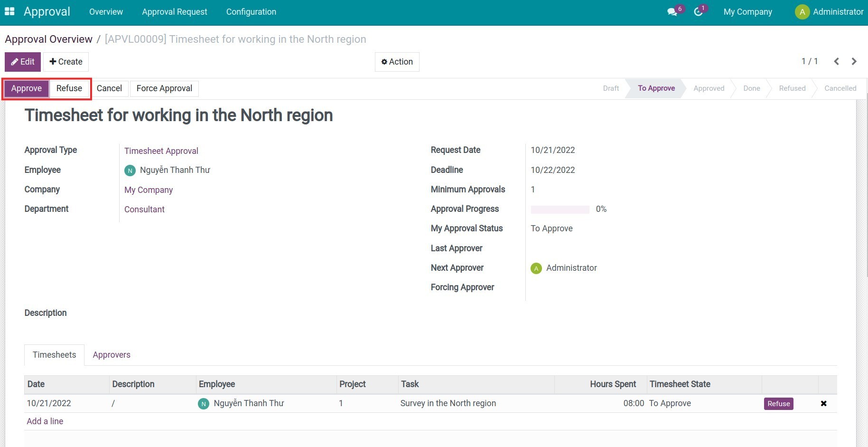Click the avatar beside Nguyễn Thanh Thư
The width and height of the screenshot is (868, 447).
coord(130,170)
